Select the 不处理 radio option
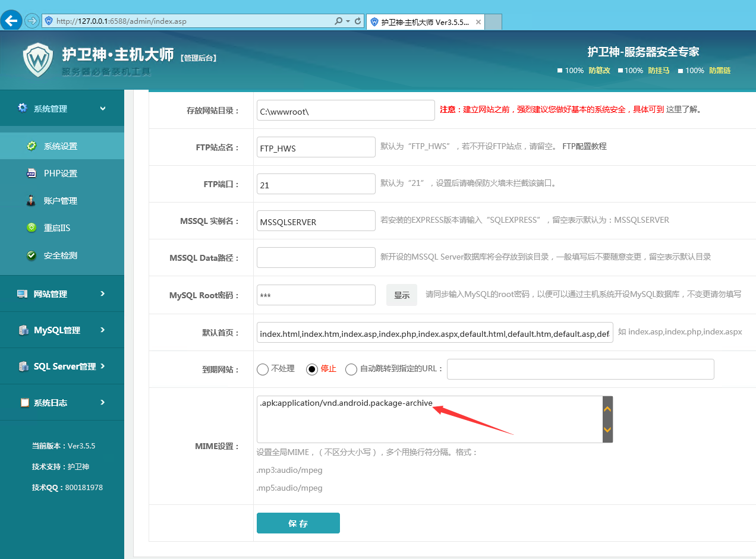Viewport: 756px width, 559px height. 263,369
